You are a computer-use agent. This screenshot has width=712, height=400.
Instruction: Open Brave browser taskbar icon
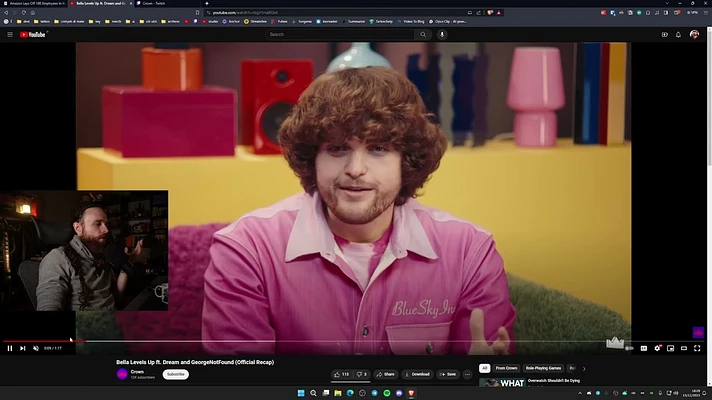point(411,393)
